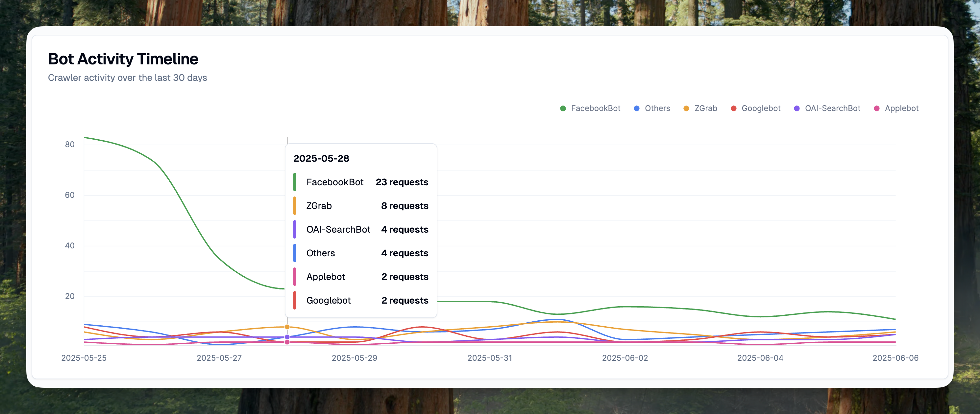Click the ZGrab 8 requests tooltip row

tap(361, 206)
